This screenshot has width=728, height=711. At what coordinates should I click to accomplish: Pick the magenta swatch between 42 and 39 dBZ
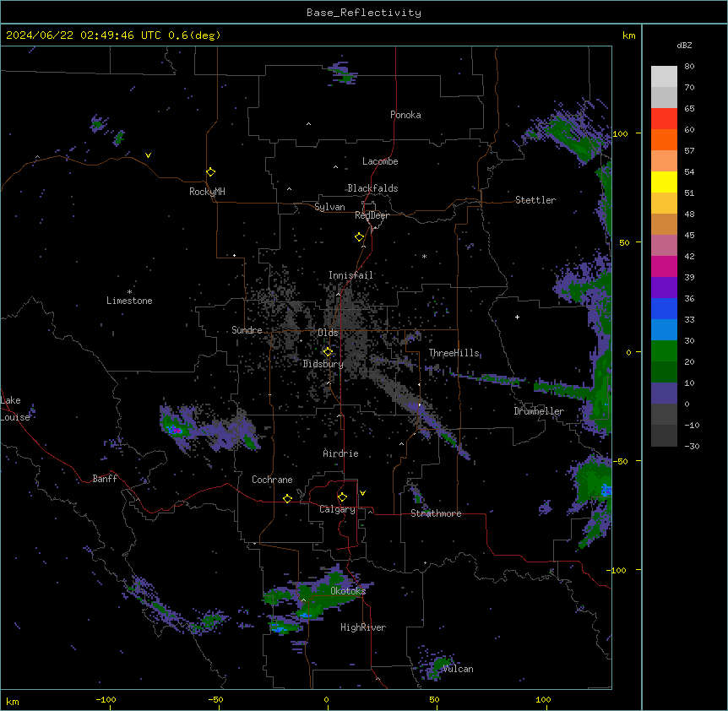(x=664, y=266)
